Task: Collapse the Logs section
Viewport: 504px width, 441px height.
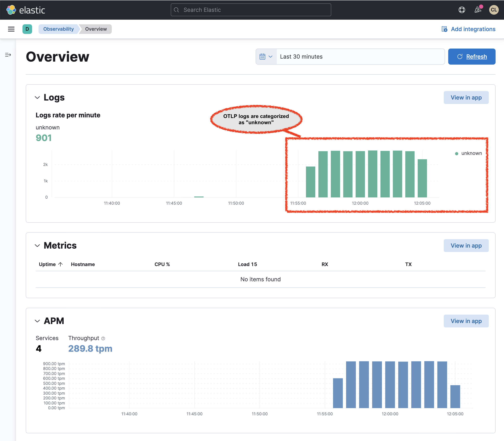Action: (x=37, y=98)
